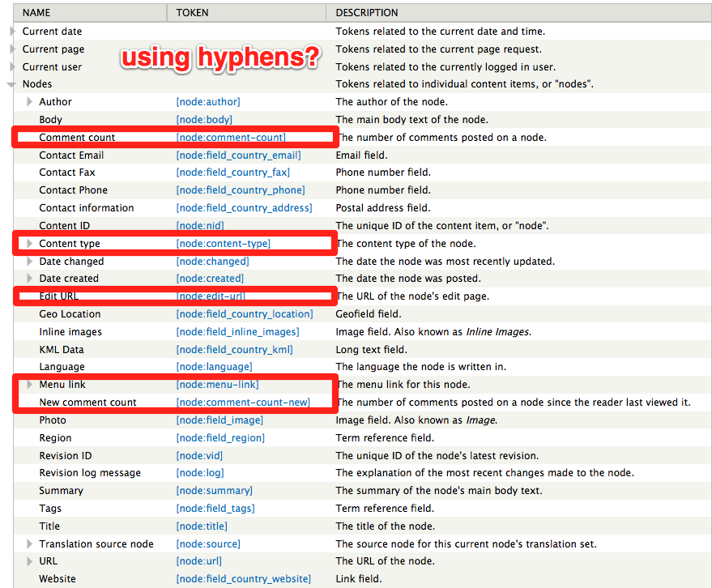Click the NAME column header
Screen dimensions: 712x588
[x=90, y=13]
